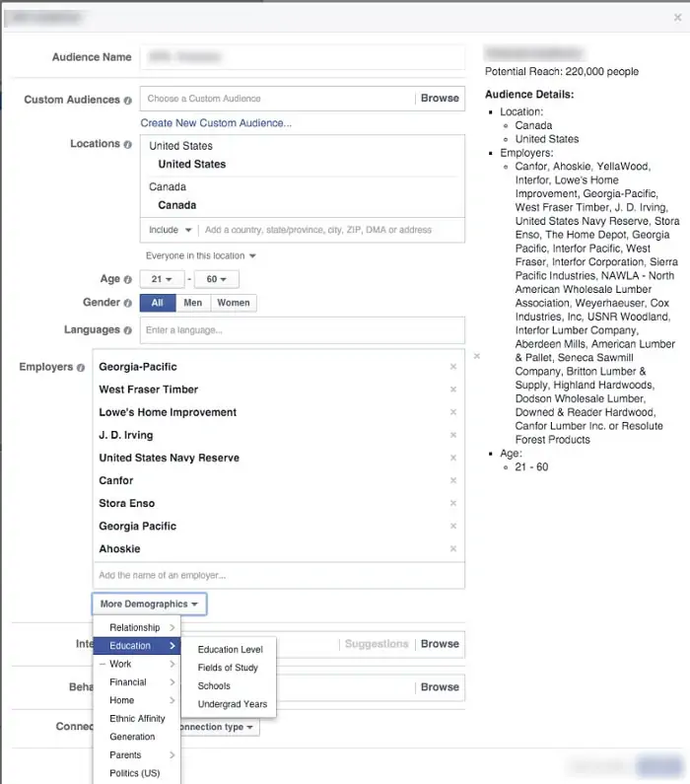Select Politics (US) demographic option
Image resolution: width=690 pixels, height=784 pixels.
137,773
